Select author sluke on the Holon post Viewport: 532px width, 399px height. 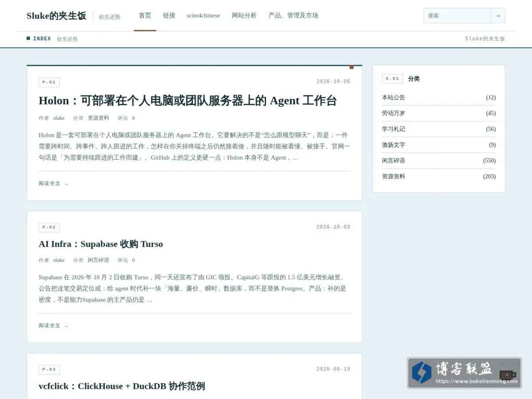click(59, 118)
